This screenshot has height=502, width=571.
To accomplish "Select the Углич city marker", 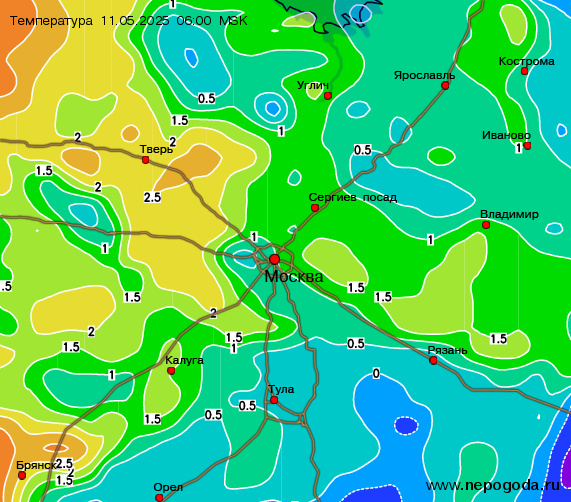I will pyautogui.click(x=328, y=96).
